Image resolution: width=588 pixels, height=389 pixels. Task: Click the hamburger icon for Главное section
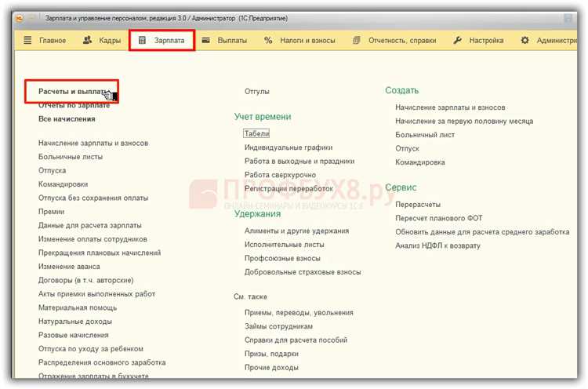click(28, 41)
